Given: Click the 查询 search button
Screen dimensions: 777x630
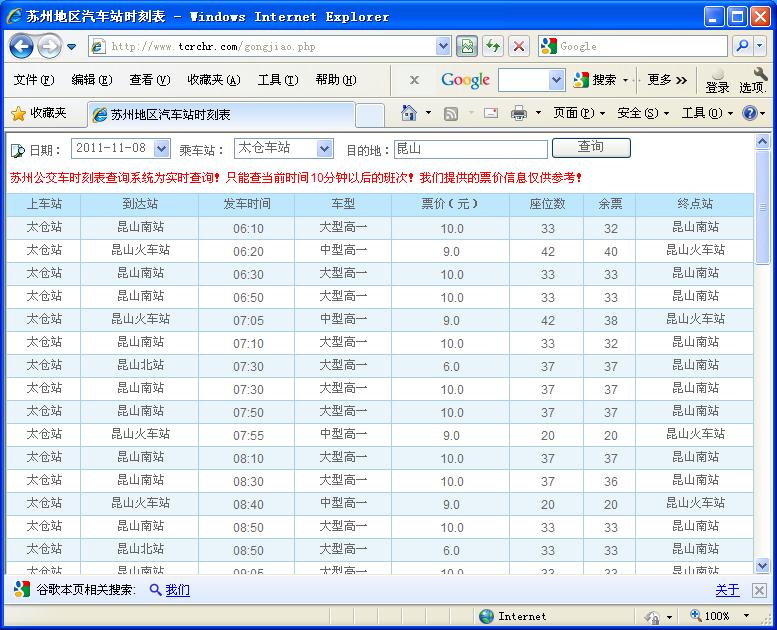Looking at the screenshot, I should coord(590,148).
